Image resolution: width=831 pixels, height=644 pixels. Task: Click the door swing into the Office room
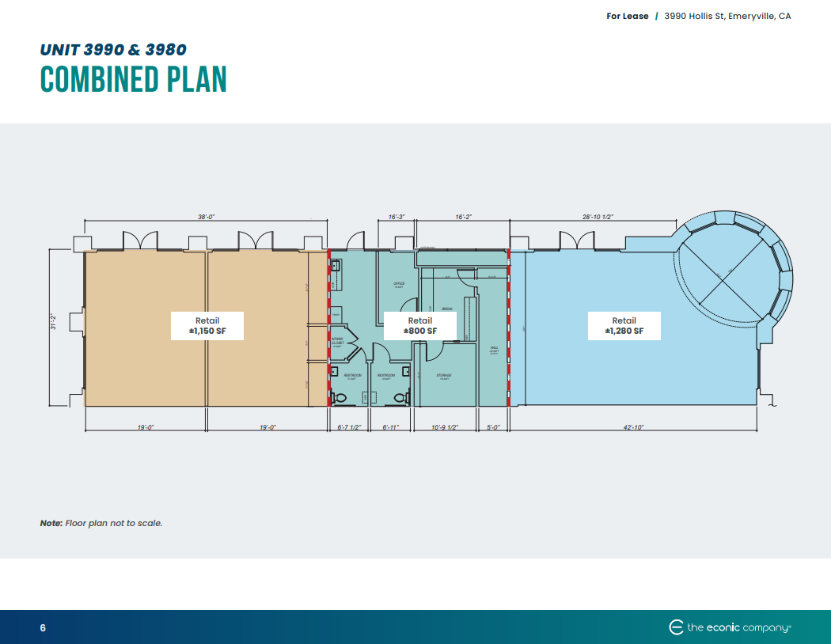[x=405, y=304]
